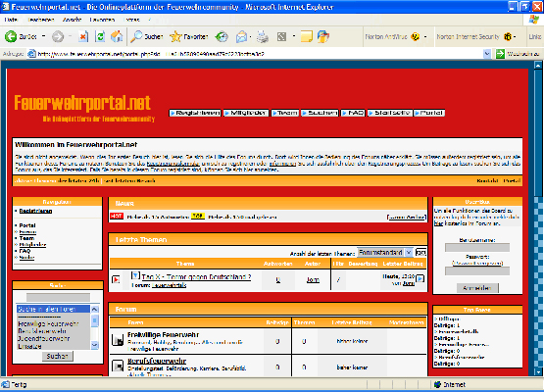544x392 pixels.
Task: Click Registrieren link in navigation panel
Action: (35, 211)
